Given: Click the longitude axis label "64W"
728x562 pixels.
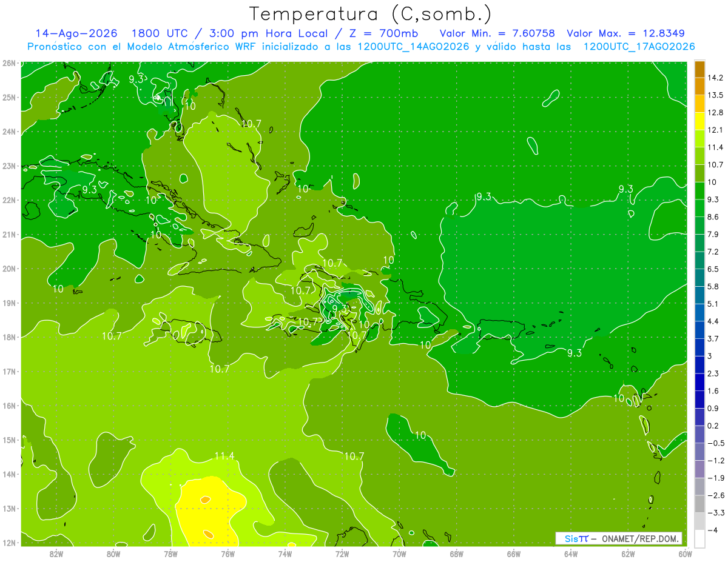Looking at the screenshot, I should [571, 553].
